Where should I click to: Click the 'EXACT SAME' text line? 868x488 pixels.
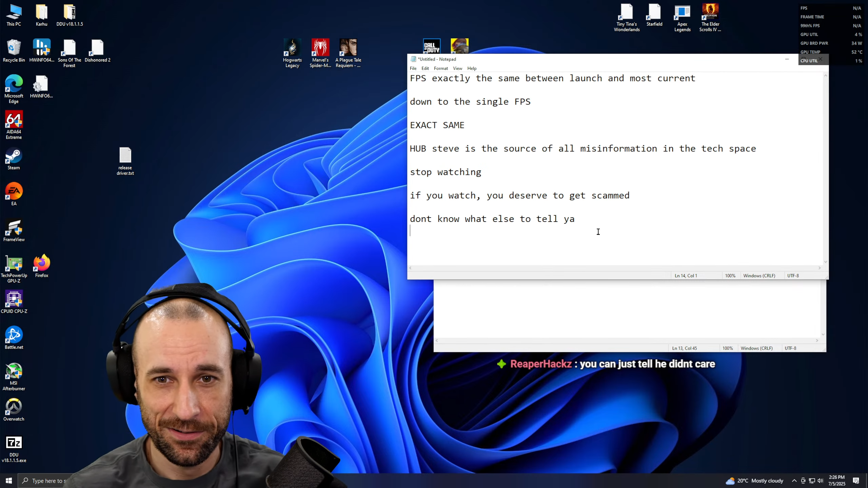tap(437, 125)
